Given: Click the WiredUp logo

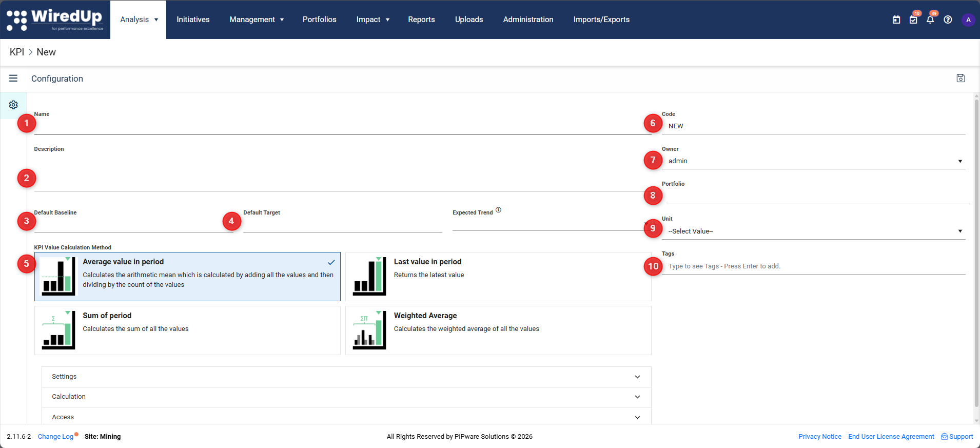Looking at the screenshot, I should click(55, 20).
